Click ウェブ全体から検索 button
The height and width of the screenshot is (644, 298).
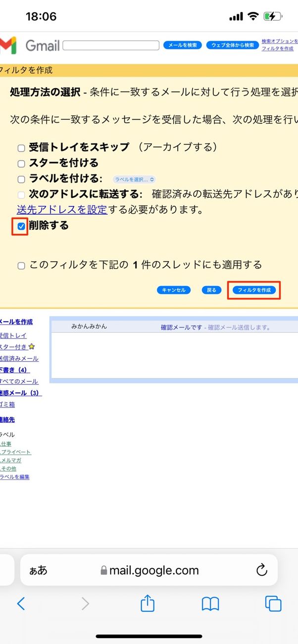click(x=233, y=45)
